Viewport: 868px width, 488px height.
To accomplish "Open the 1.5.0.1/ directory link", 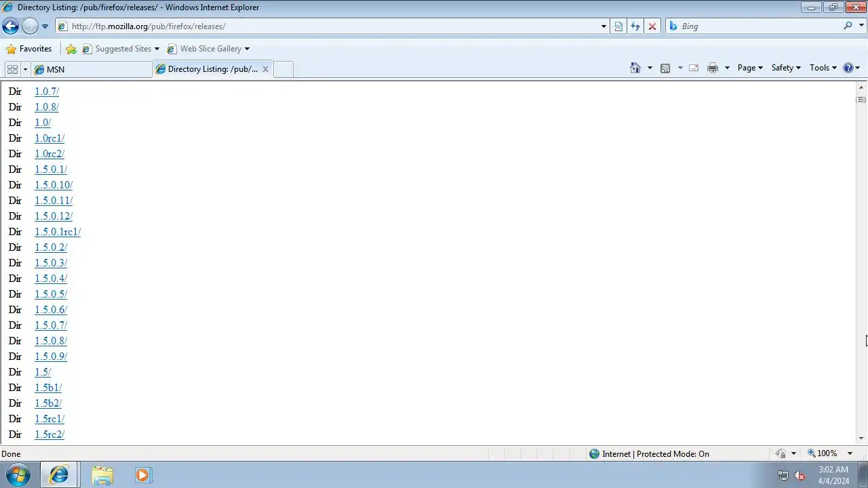I will (51, 169).
